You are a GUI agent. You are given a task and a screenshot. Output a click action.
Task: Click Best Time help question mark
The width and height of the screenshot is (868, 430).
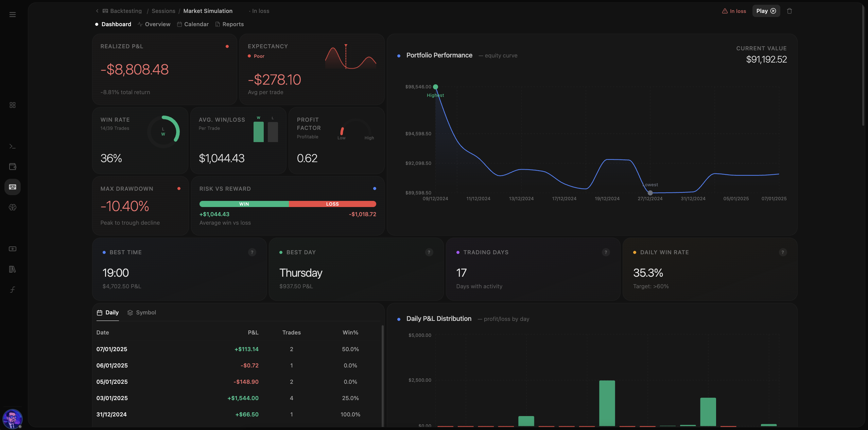(x=252, y=252)
